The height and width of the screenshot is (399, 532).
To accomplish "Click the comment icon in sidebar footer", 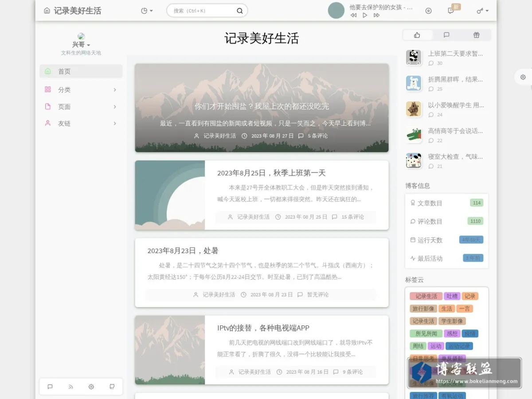I will pos(50,387).
